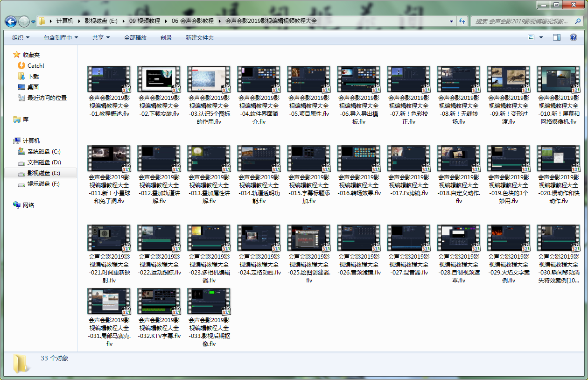Click the change view icon
This screenshot has height=380, width=588.
531,37
